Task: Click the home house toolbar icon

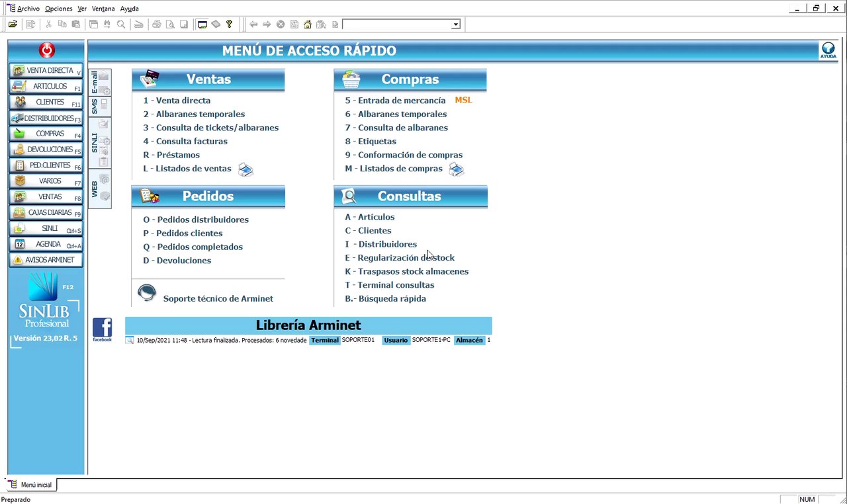Action: coord(308,24)
